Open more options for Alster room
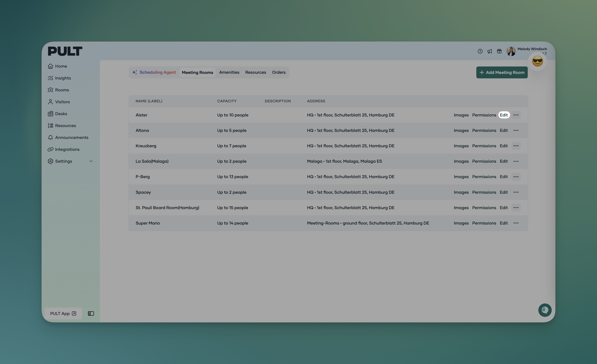 [516, 115]
